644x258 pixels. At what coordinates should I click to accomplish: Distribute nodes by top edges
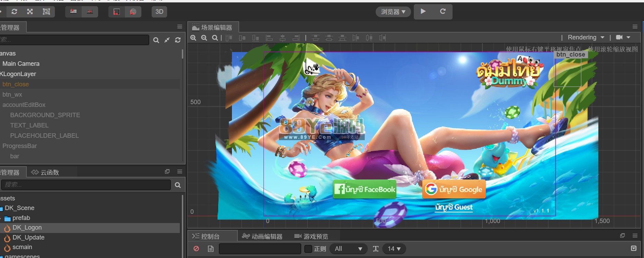click(x=315, y=38)
